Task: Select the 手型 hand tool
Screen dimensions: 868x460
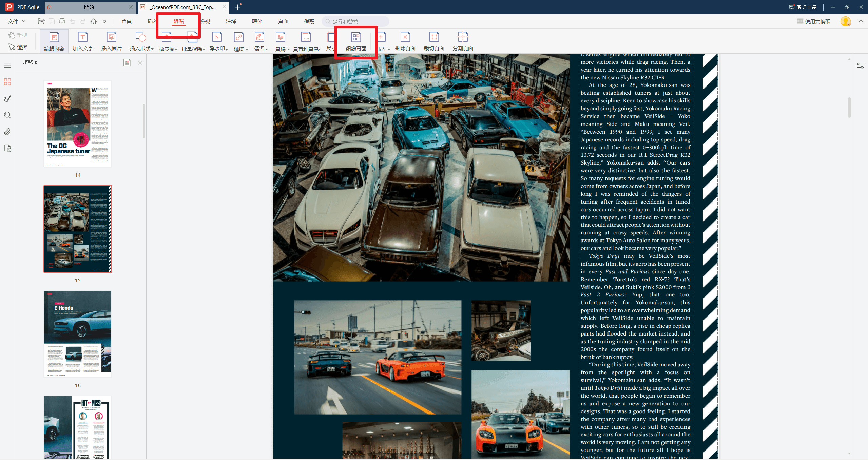Action: tap(18, 35)
